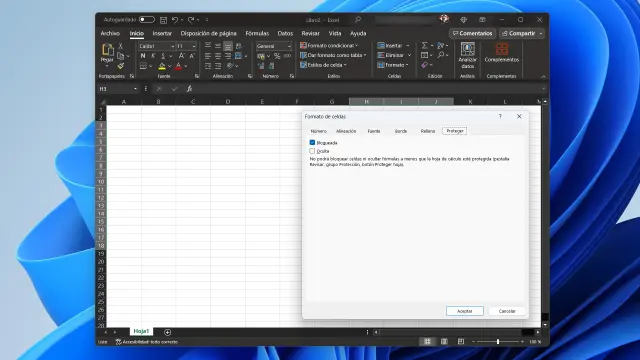Click the Undo arrow icon

175,20
